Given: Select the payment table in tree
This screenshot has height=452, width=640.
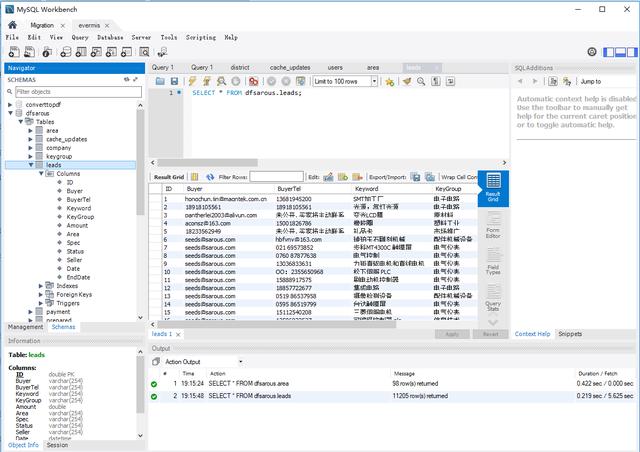Looking at the screenshot, I should tap(58, 312).
